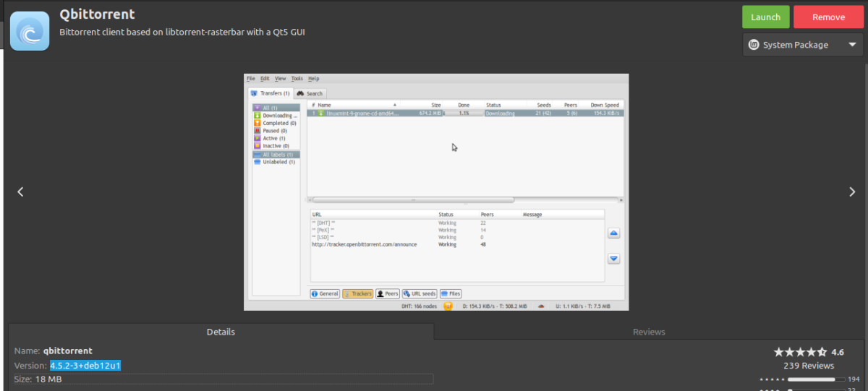Click the Trackers tab in the screenshot
868x391 pixels.
[x=357, y=293]
